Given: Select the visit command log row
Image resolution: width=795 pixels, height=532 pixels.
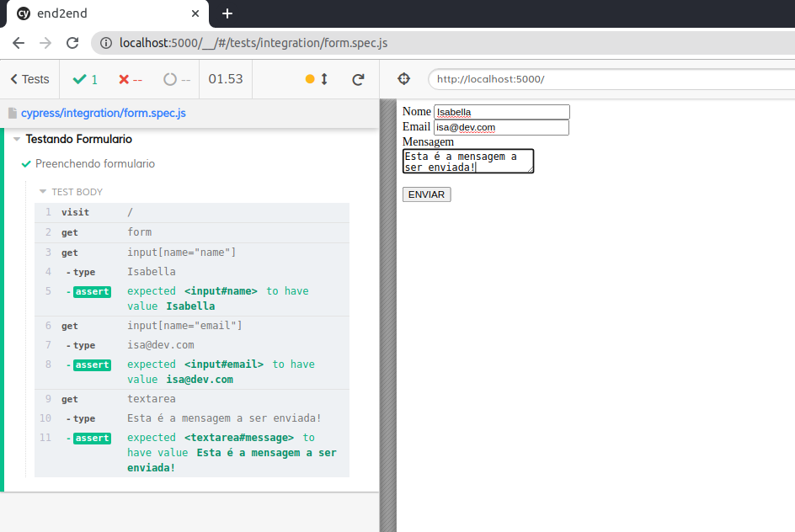Looking at the screenshot, I should (x=192, y=212).
